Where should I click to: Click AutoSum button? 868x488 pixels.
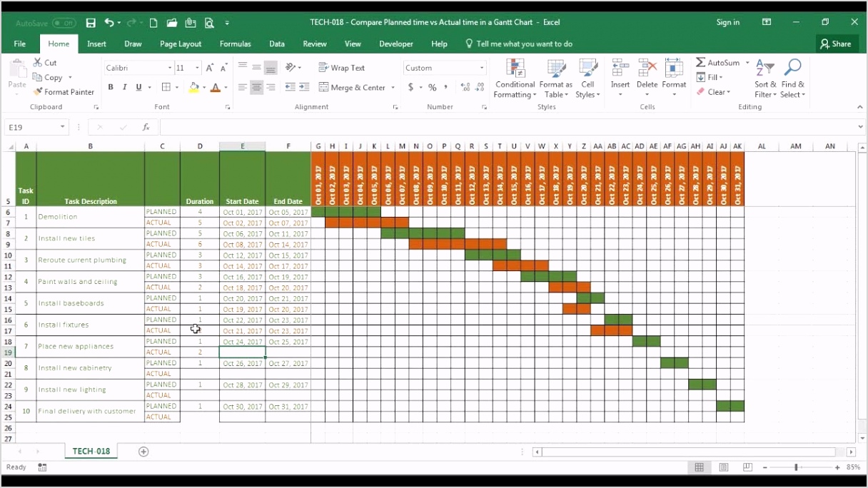pos(718,63)
